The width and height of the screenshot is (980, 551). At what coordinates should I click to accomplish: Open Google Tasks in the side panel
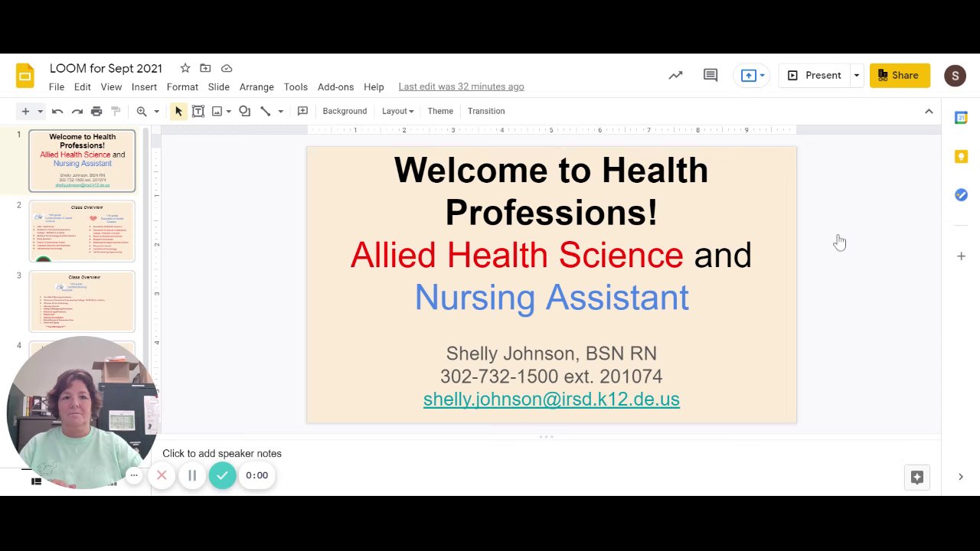tap(961, 195)
